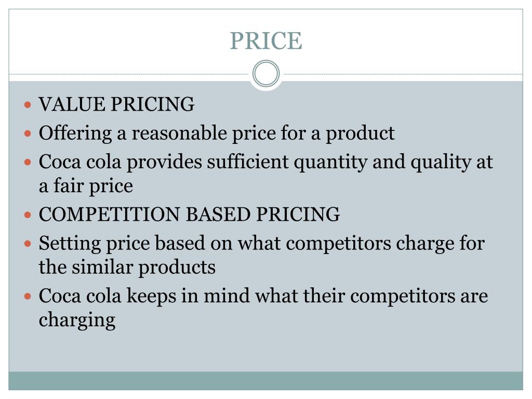The width and height of the screenshot is (532, 399).
Task: Click the wrapped line 'a fair price'
Action: [86, 187]
